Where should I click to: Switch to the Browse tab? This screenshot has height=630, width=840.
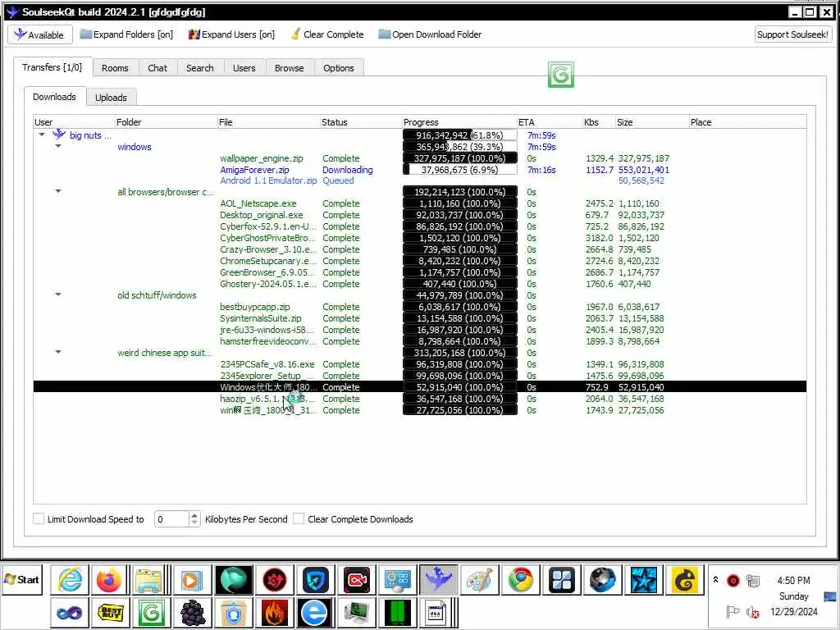(x=290, y=68)
